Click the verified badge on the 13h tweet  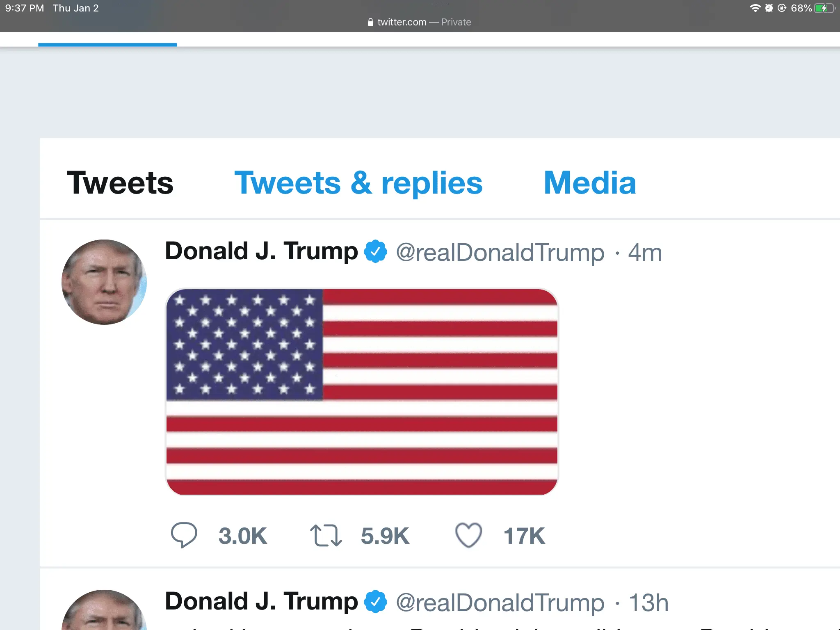tap(376, 602)
